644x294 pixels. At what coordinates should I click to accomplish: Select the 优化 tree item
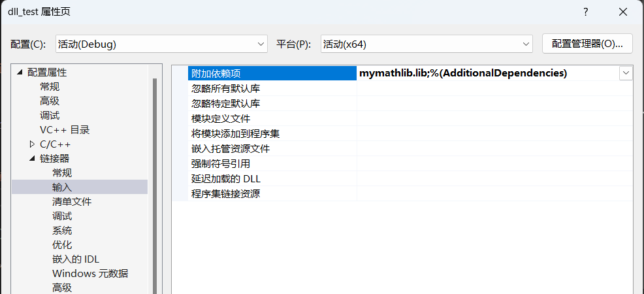62,245
